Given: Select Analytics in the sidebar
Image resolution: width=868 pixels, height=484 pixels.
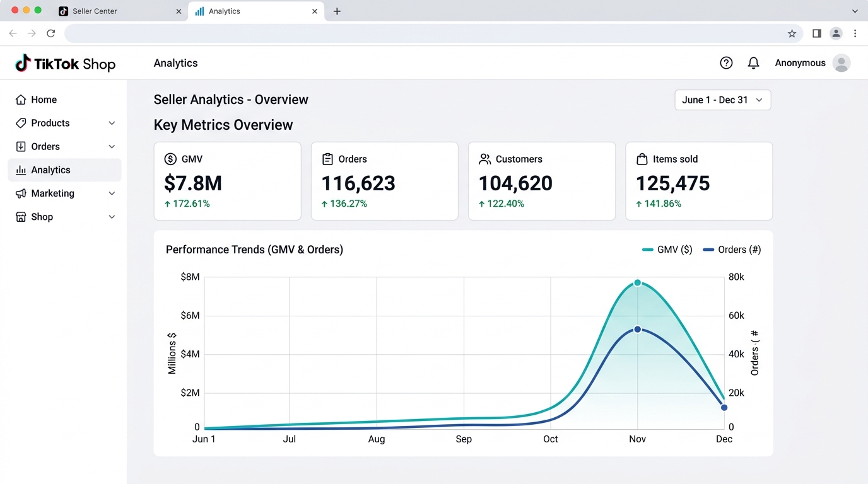Looking at the screenshot, I should 64,170.
